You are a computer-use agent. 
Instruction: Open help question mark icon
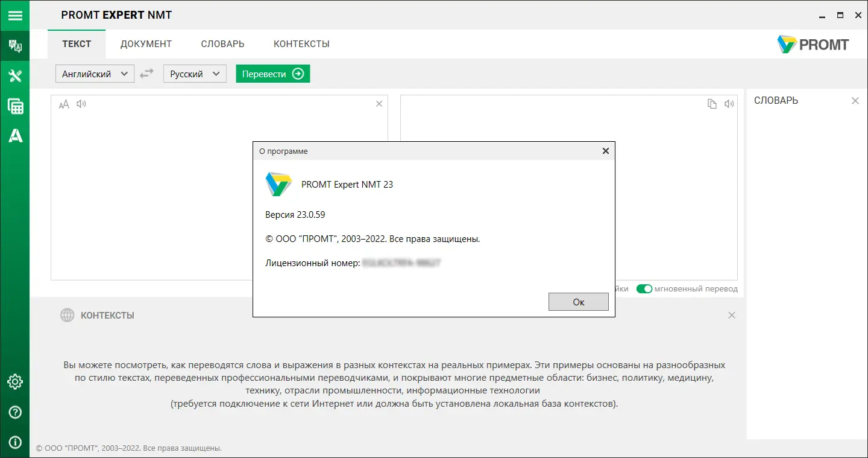pos(15,412)
